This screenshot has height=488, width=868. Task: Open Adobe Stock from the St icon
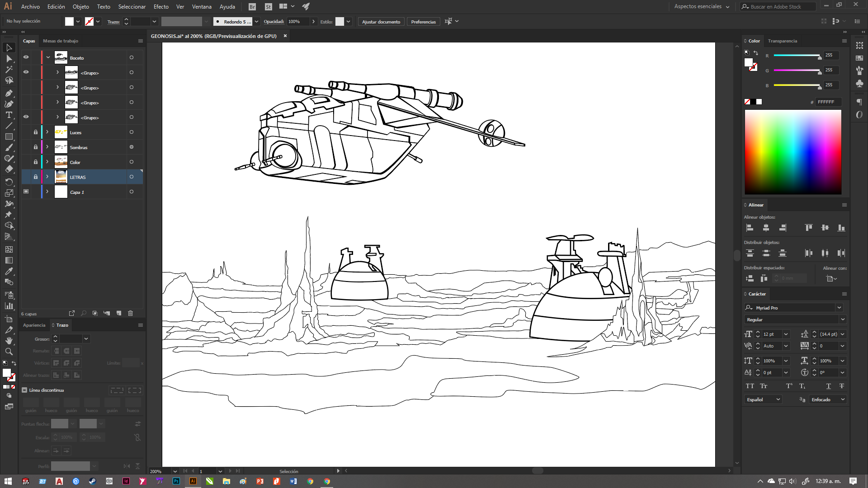tap(269, 7)
